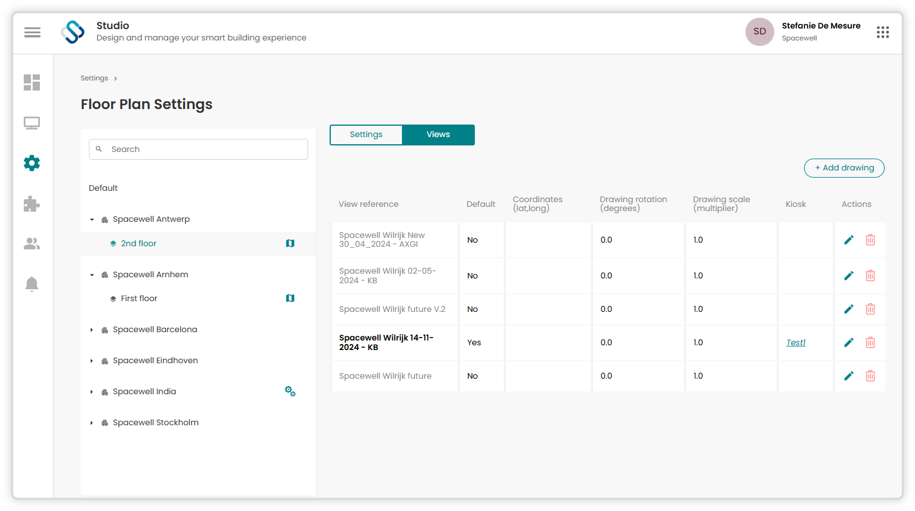The height and width of the screenshot is (511, 915).
Task: Delete the Spacewell Wilrijk future view
Action: point(870,376)
